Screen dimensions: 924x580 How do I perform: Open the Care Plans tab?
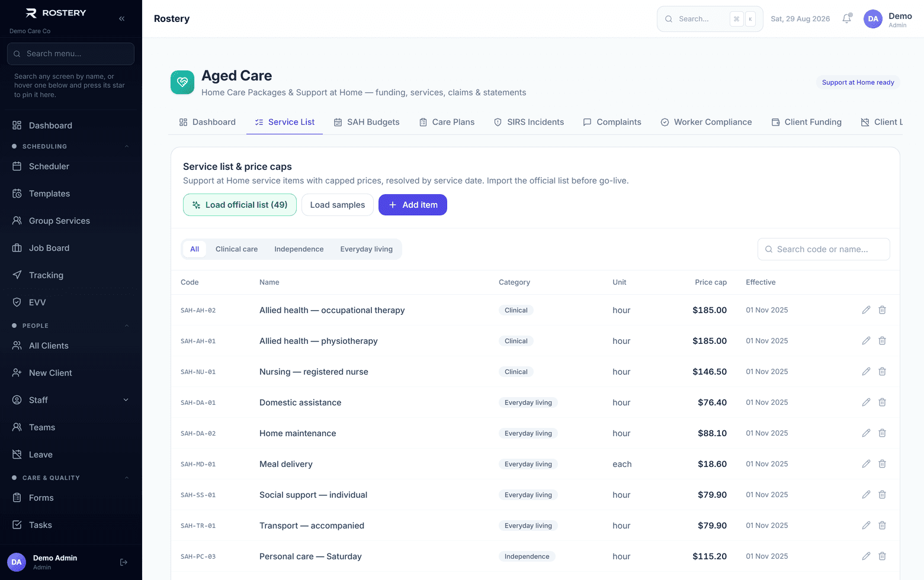(x=447, y=122)
